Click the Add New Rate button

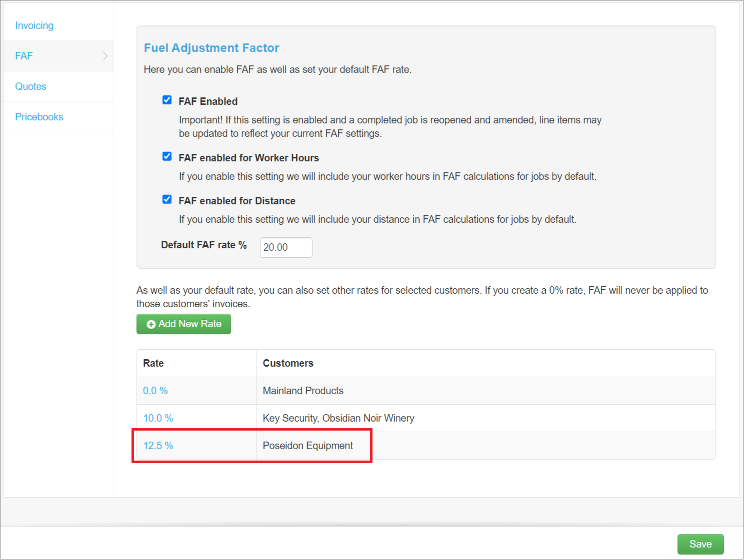coord(183,324)
